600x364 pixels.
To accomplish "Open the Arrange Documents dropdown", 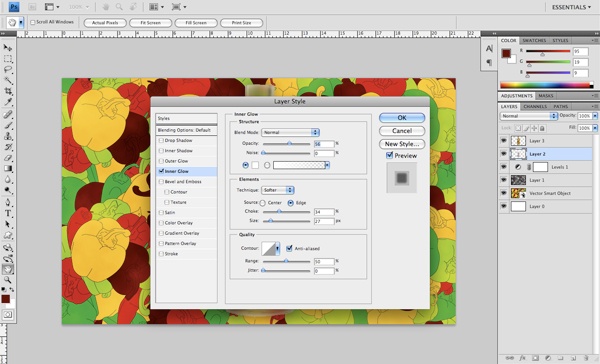I will coord(156,7).
